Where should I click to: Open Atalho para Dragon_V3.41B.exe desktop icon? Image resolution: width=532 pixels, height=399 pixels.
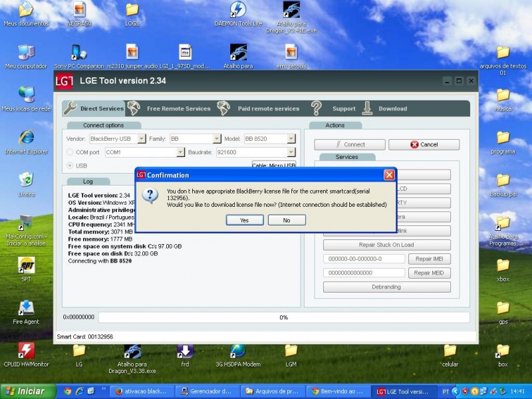291,18
